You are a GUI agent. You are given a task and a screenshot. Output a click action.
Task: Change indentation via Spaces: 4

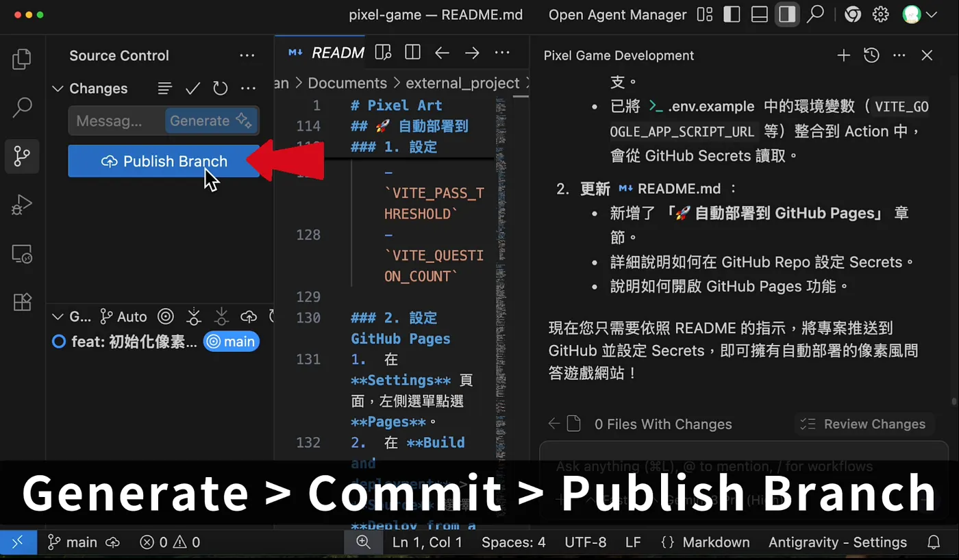[x=514, y=542]
